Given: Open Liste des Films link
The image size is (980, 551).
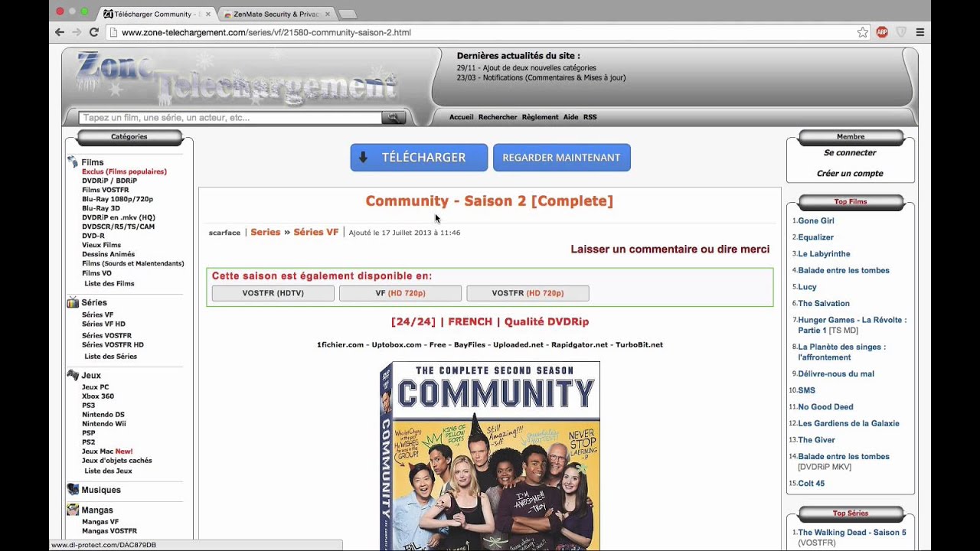Looking at the screenshot, I should (x=109, y=283).
